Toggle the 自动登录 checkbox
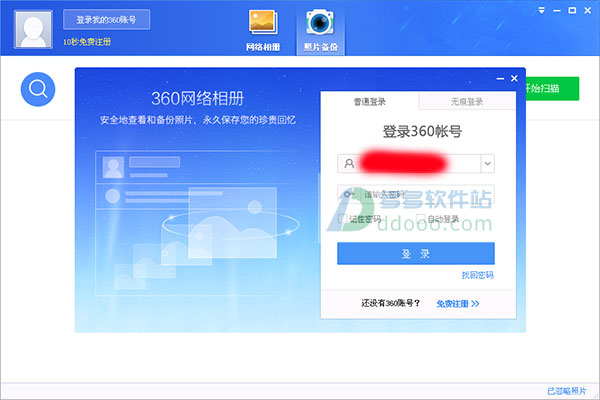 [421, 219]
